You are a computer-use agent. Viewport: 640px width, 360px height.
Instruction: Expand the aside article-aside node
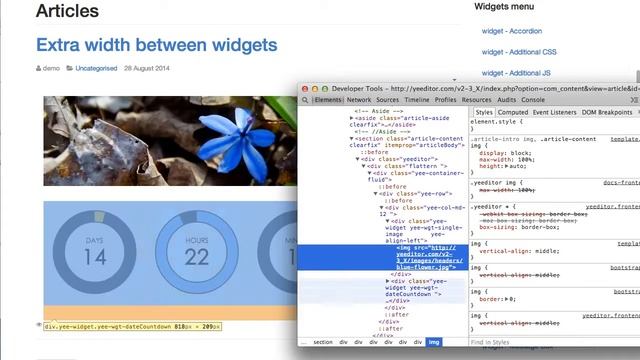pos(351,118)
